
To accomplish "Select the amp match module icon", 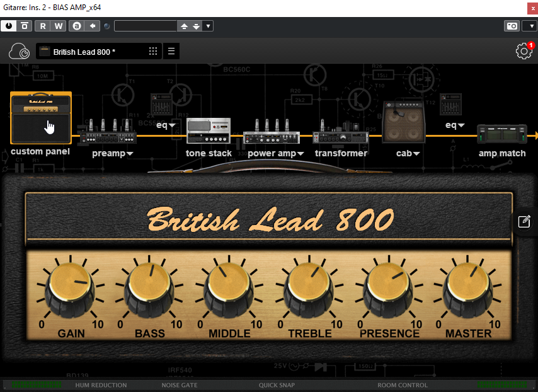I will pos(501,135).
